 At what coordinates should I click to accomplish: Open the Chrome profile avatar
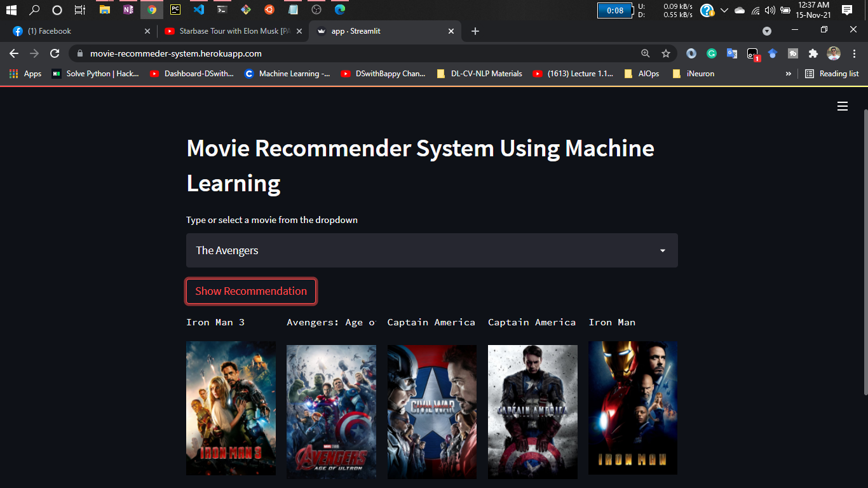(x=834, y=54)
